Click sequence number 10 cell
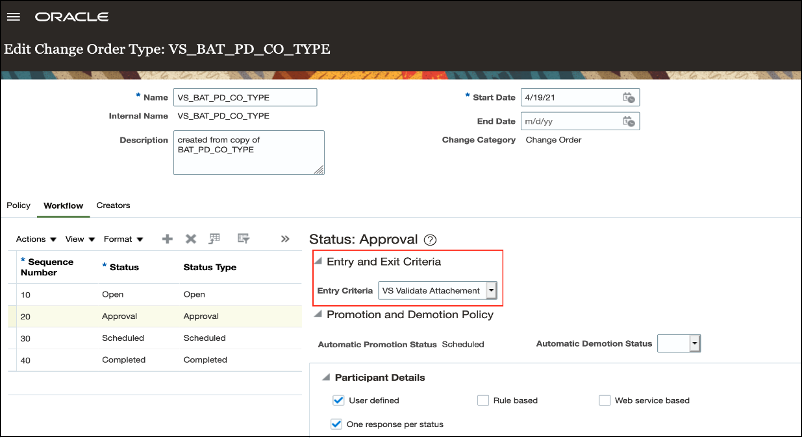 (26, 295)
